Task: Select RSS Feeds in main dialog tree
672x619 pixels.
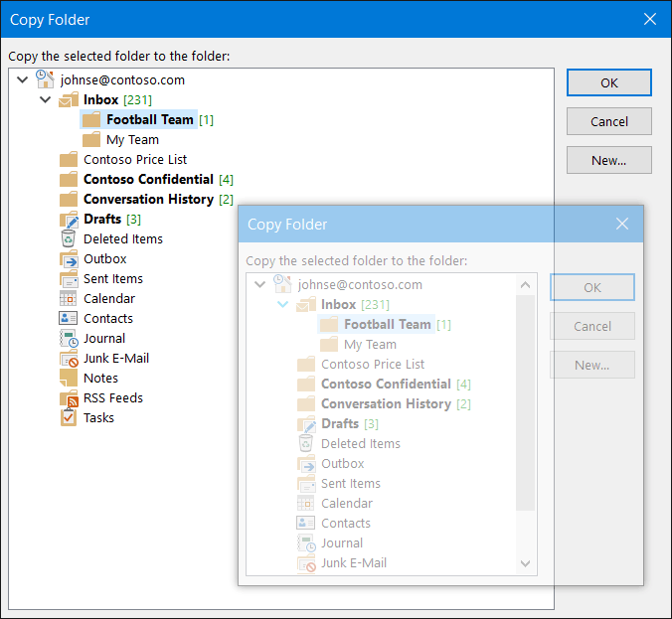Action: coord(113,398)
